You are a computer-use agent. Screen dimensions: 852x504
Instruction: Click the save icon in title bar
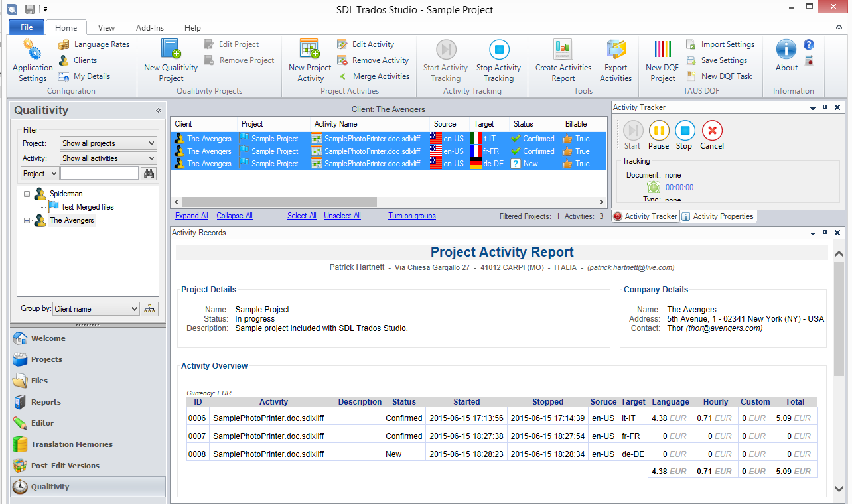coord(30,9)
